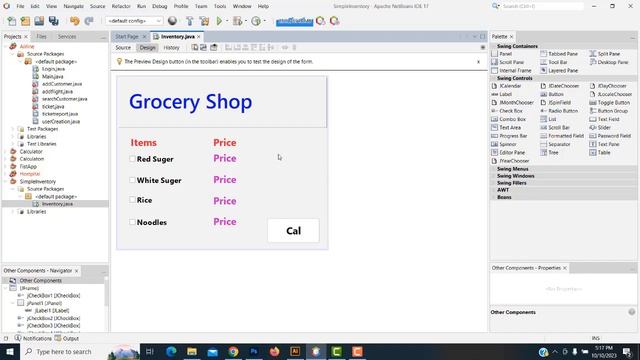Viewport: 640px width, 360px height.
Task: Pick the Scroll Pane component in Palette
Action: [508, 62]
